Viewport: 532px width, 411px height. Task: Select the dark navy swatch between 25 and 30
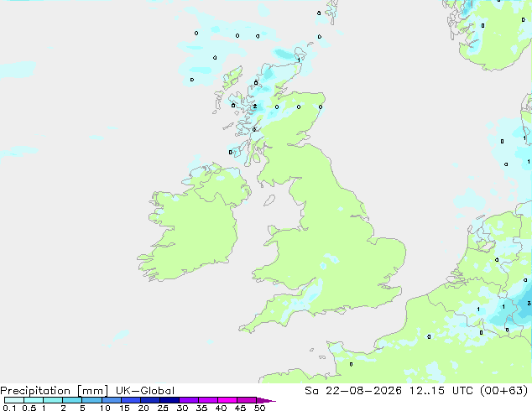(x=169, y=400)
